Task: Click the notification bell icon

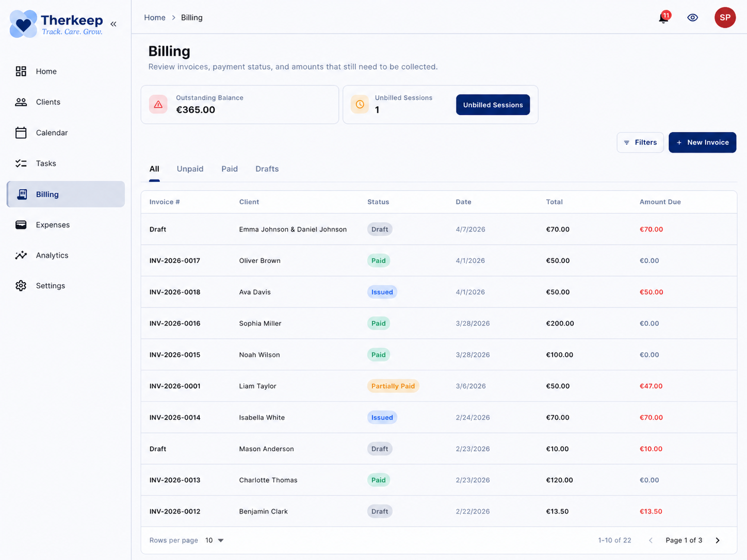Action: click(663, 18)
